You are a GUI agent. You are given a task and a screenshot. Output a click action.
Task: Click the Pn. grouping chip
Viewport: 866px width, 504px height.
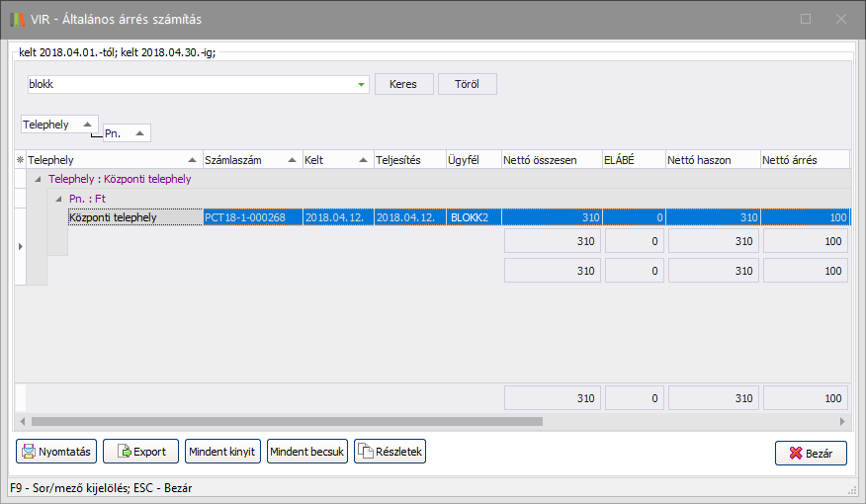127,132
